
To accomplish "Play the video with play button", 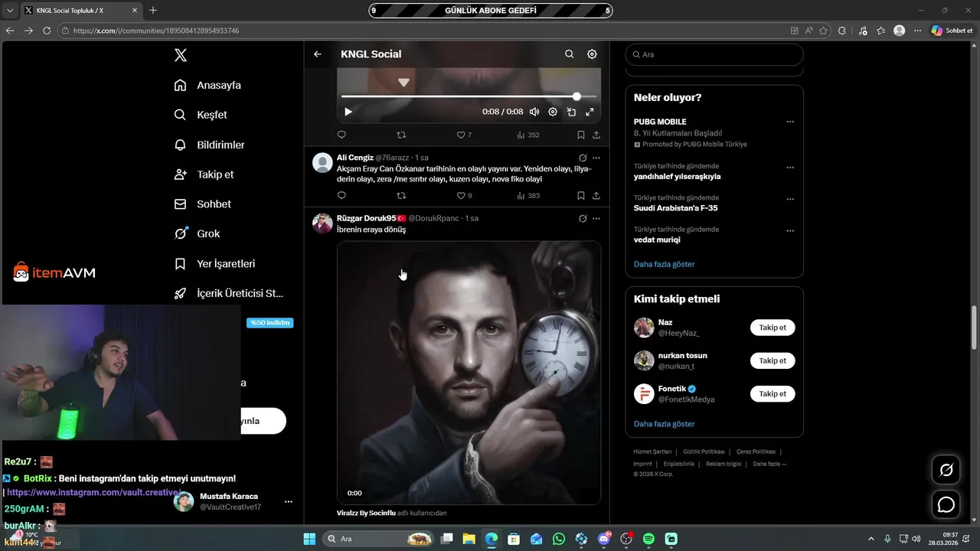I will click(348, 112).
